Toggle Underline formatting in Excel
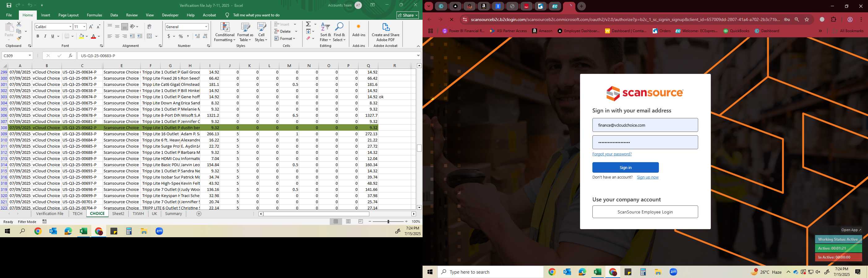The image size is (868, 278). coord(53,36)
